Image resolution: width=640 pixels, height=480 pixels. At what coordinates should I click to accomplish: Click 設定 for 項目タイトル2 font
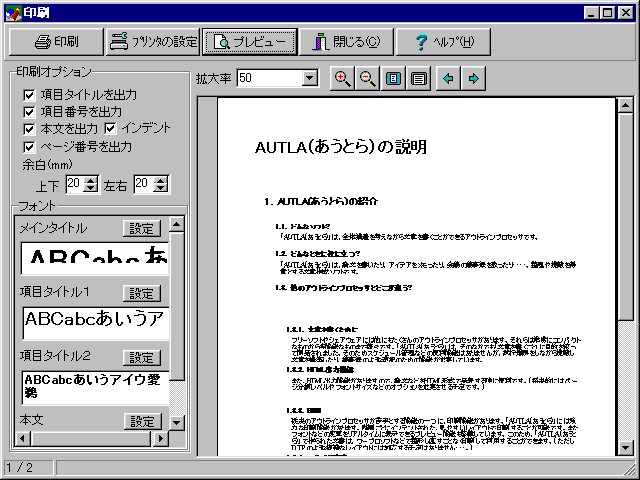pos(142,358)
